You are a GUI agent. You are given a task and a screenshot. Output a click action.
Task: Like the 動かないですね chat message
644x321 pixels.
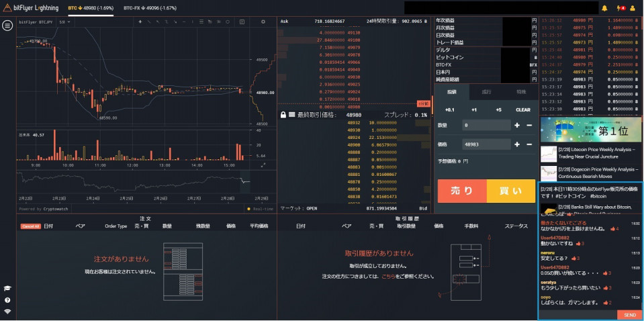pos(580,243)
